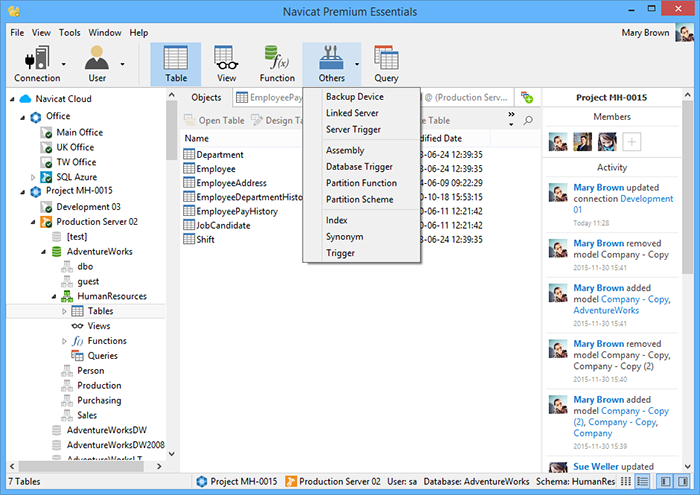
Task: Click the AdventureWorks database icon
Action: click(x=57, y=252)
